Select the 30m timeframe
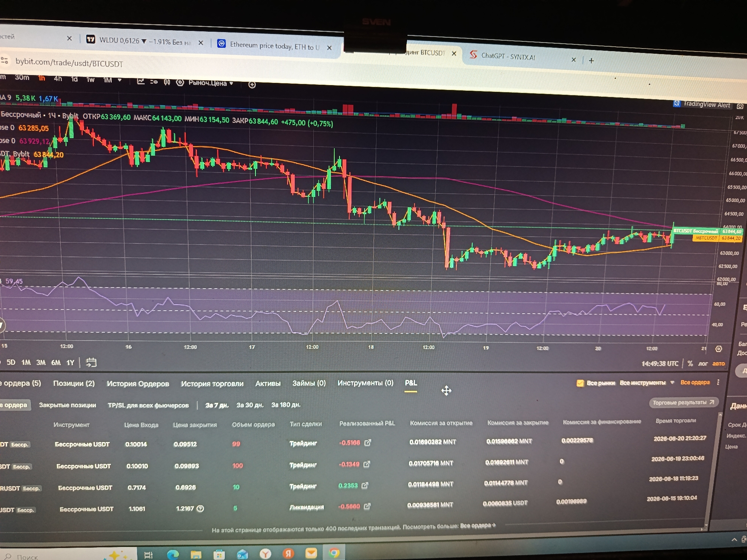747x560 pixels. [22, 77]
